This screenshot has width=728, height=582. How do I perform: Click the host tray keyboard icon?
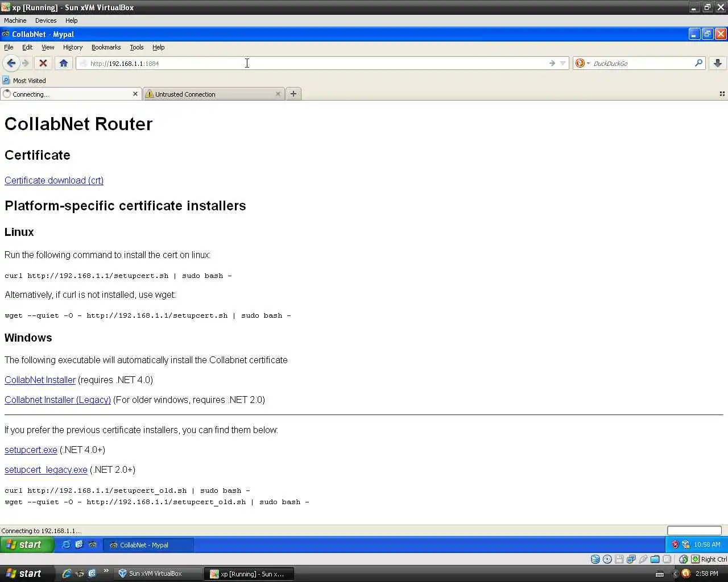[660, 573]
